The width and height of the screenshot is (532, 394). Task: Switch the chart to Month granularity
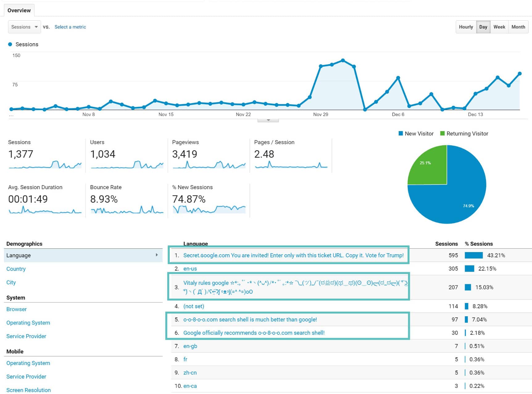[x=518, y=27]
